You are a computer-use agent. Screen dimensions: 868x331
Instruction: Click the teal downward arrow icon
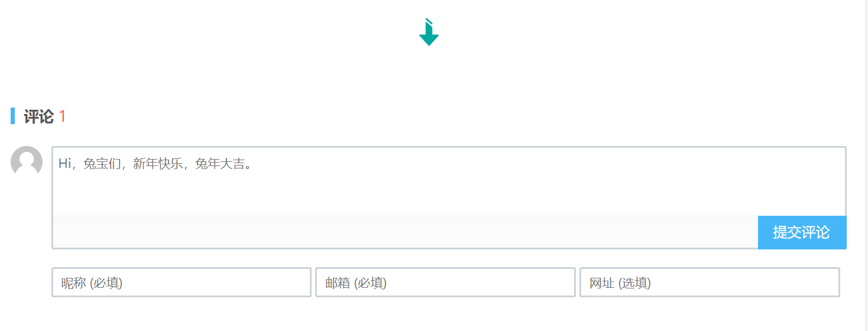[429, 32]
